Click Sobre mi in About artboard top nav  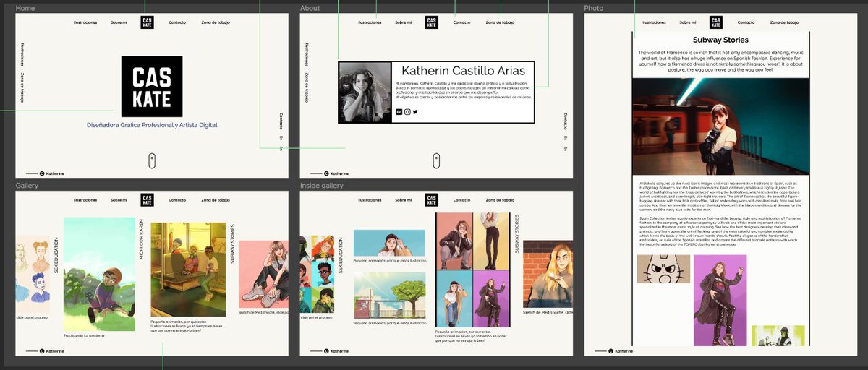coord(403,22)
